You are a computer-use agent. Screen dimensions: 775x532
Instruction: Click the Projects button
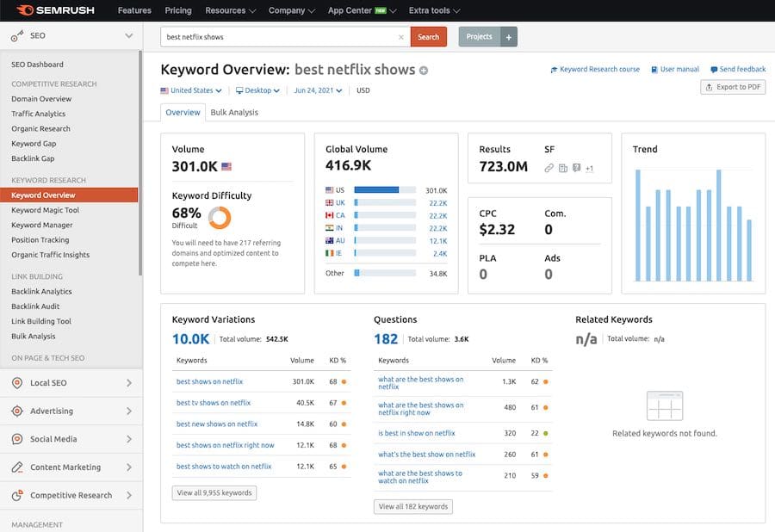[x=480, y=37]
